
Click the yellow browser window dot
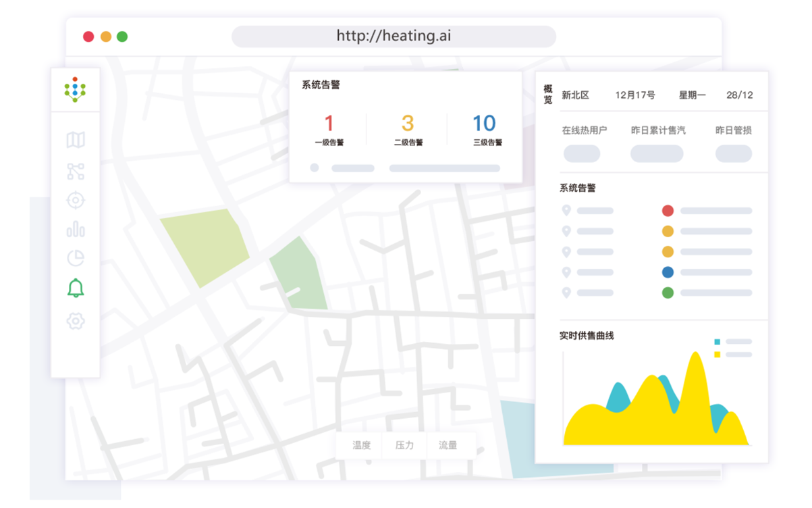click(106, 36)
